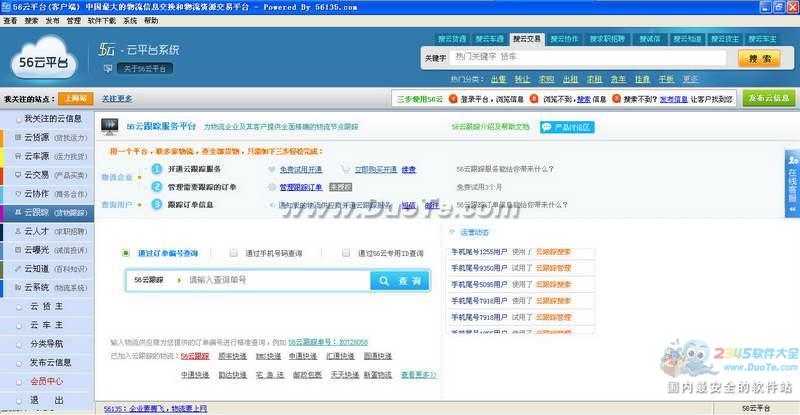
Task: Click the 云跟踪 sidebar icon
Action: [18, 212]
